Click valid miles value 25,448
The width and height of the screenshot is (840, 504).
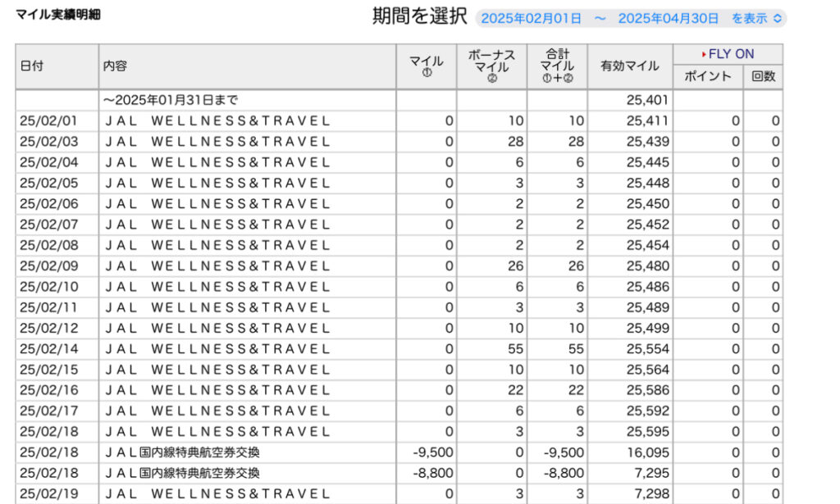coord(648,183)
